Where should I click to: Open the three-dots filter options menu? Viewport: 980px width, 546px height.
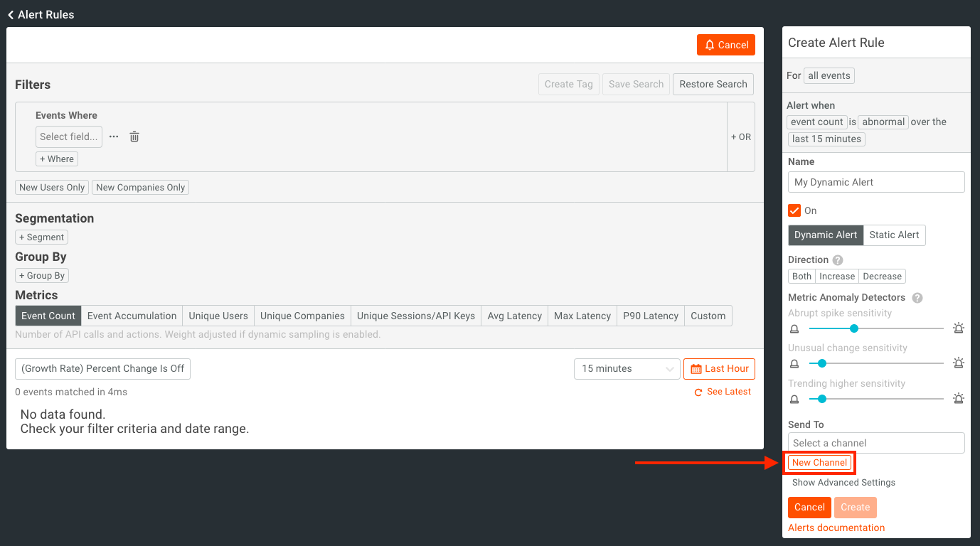(114, 136)
